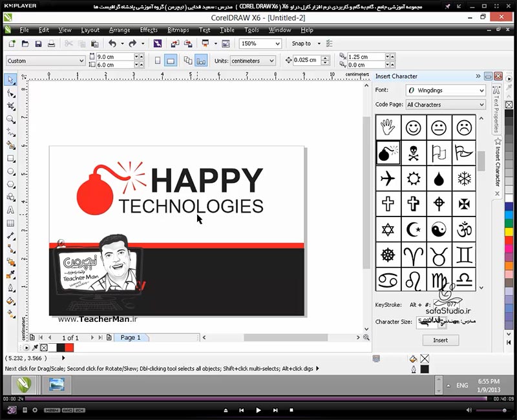Viewport: 517px width, 420px height.
Task: Open the zoom level 150% dropdown
Action: (278, 43)
